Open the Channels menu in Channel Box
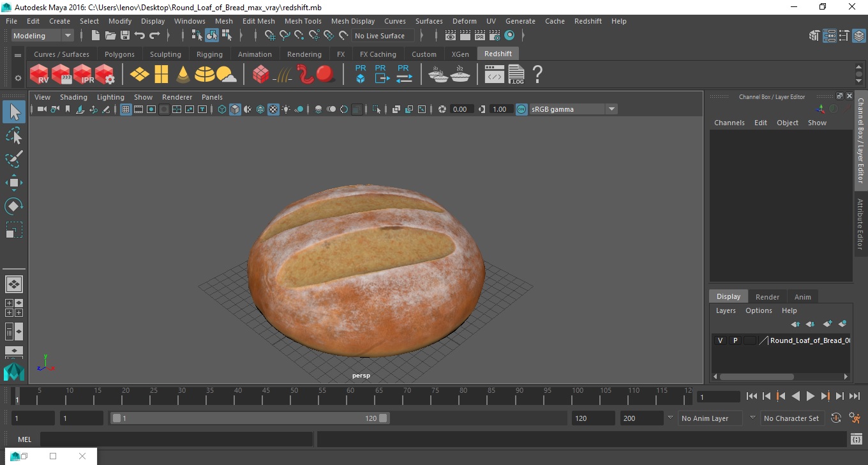Image resolution: width=868 pixels, height=465 pixels. coord(730,123)
